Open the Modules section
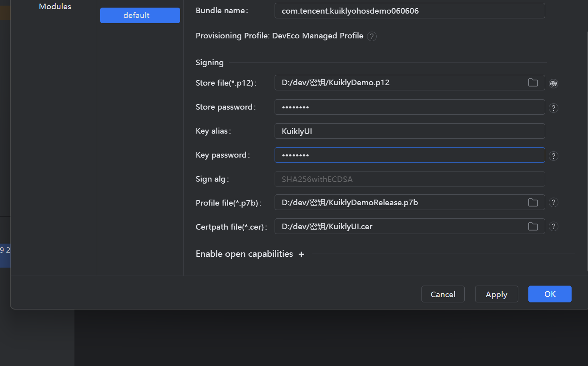 point(55,6)
